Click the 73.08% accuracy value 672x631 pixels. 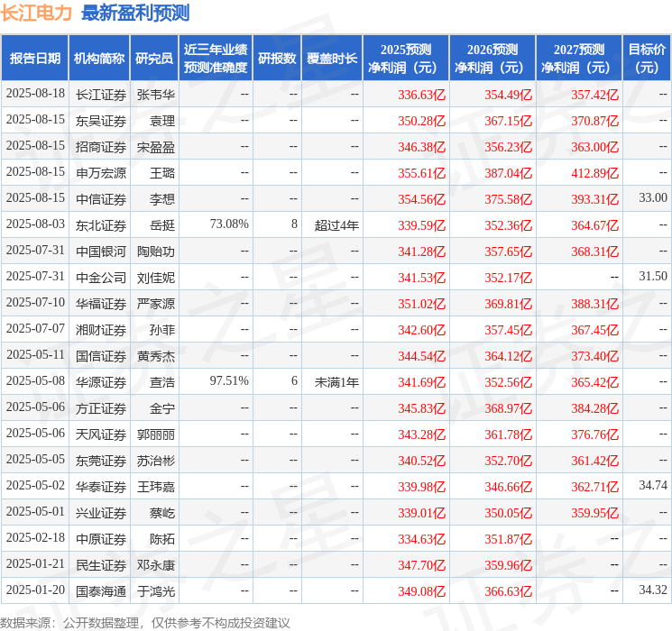[229, 224]
